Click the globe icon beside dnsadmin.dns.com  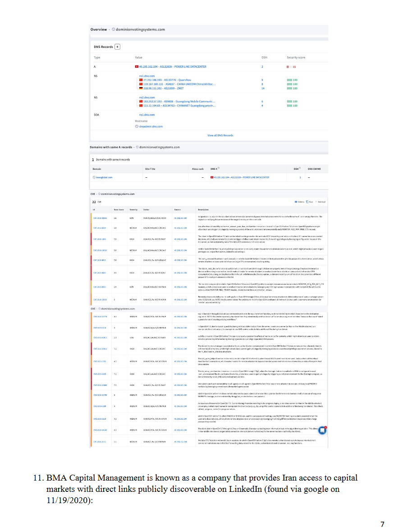tap(137, 126)
